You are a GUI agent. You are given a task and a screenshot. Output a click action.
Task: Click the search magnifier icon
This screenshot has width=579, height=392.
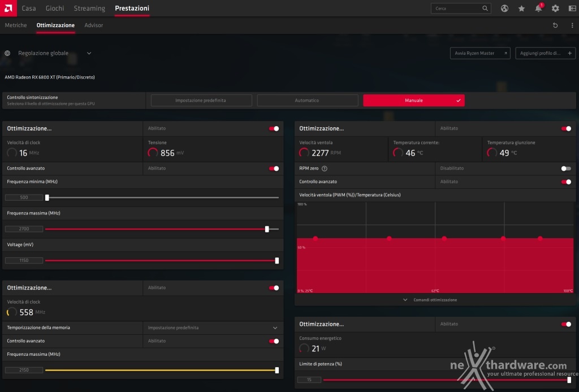485,8
